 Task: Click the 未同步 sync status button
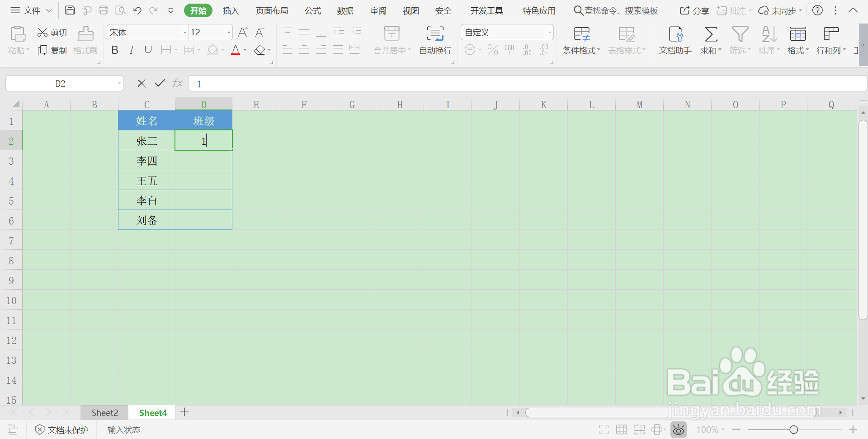[780, 10]
